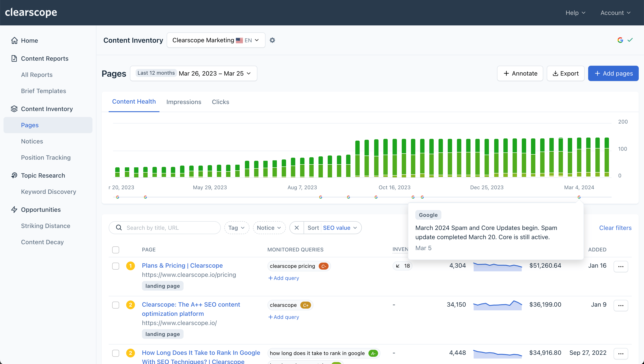Click the Opportunities sidebar icon
Image resolution: width=644 pixels, height=364 pixels.
14,209
